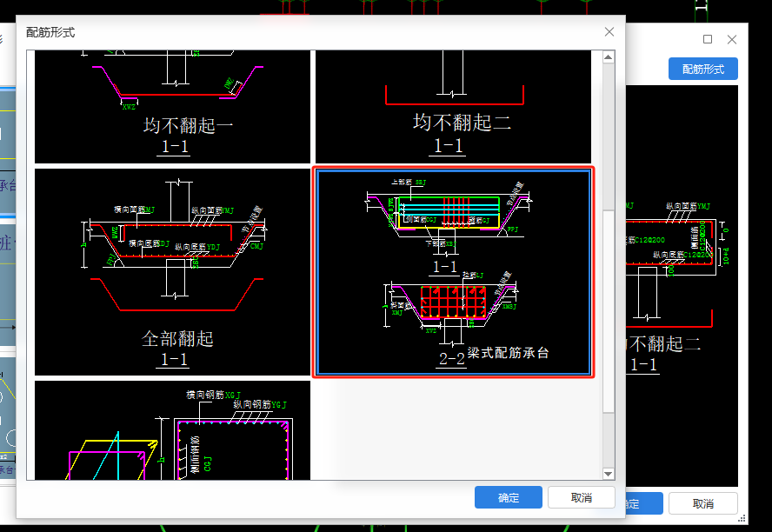Select the 梁式配筋承台 diagram thumbnail
Viewport: 772px width, 532px height.
pos(453,272)
